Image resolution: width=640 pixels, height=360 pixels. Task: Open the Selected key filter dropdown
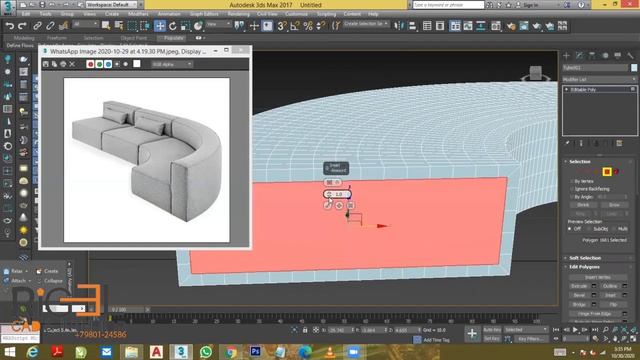[526, 329]
